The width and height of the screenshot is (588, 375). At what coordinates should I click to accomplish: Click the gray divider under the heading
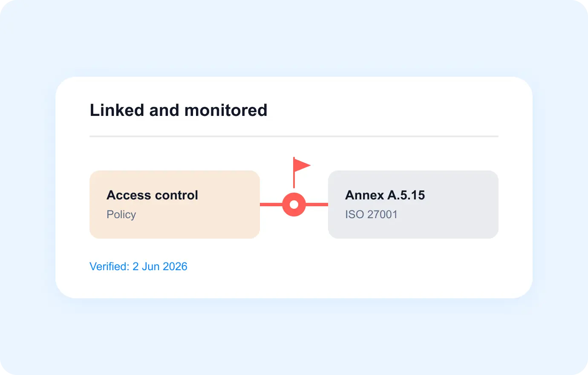pyautogui.click(x=294, y=136)
